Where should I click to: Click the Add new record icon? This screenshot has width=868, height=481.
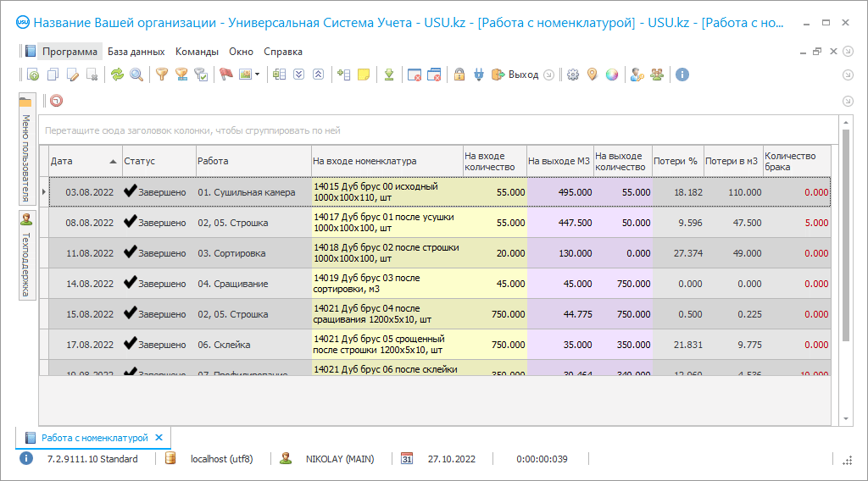click(33, 75)
